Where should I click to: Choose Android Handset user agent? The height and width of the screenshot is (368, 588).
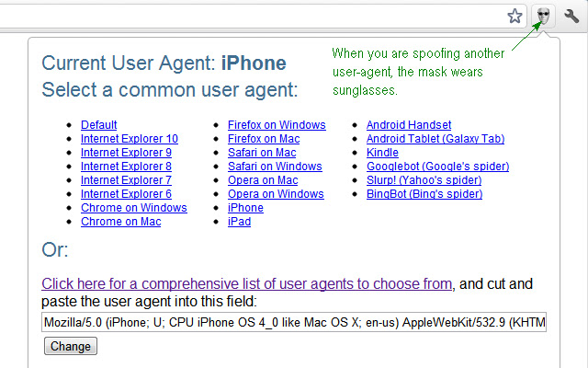coord(409,125)
